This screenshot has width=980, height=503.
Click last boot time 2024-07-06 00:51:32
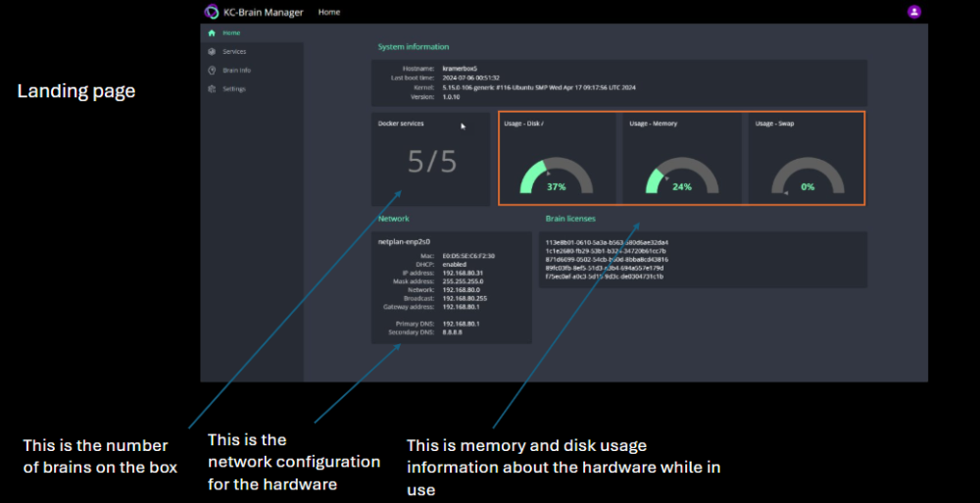470,78
